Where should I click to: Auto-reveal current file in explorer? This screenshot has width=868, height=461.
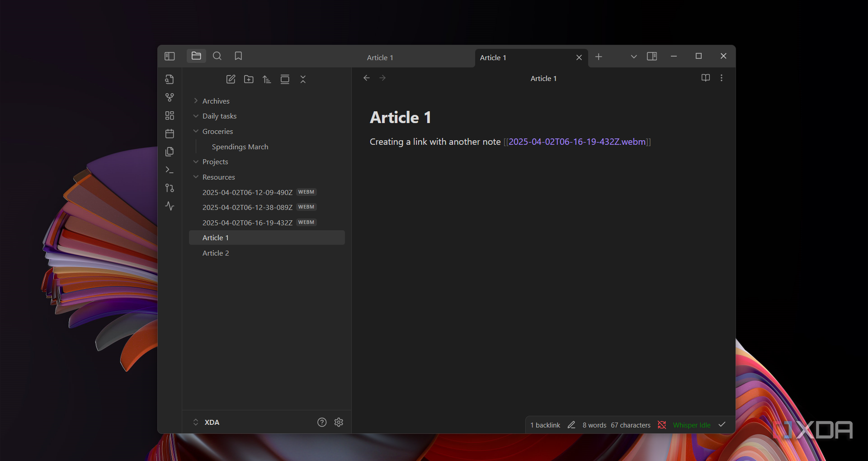pos(285,79)
